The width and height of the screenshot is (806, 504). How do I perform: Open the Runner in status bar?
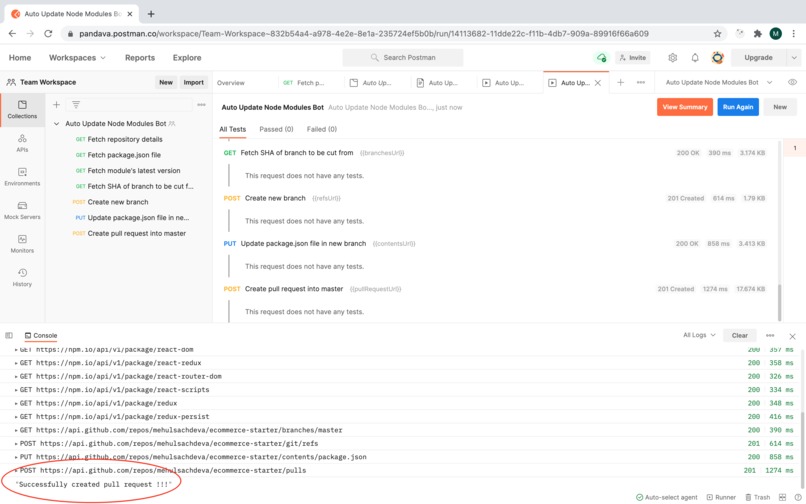tap(721, 497)
